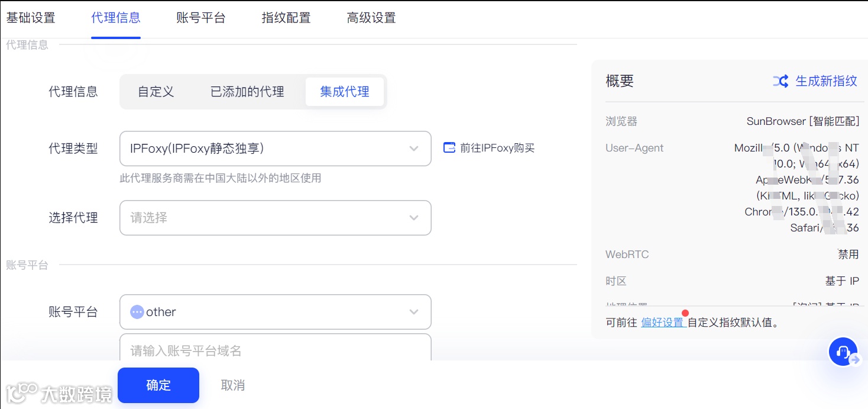Open the 高级设置 tab
868x409 pixels.
pyautogui.click(x=371, y=18)
